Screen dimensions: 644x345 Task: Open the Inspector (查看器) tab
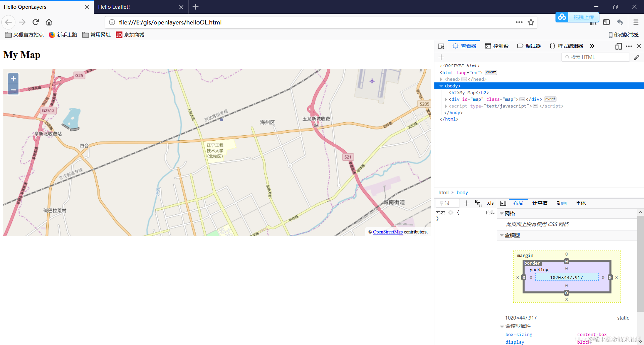tap(464, 46)
